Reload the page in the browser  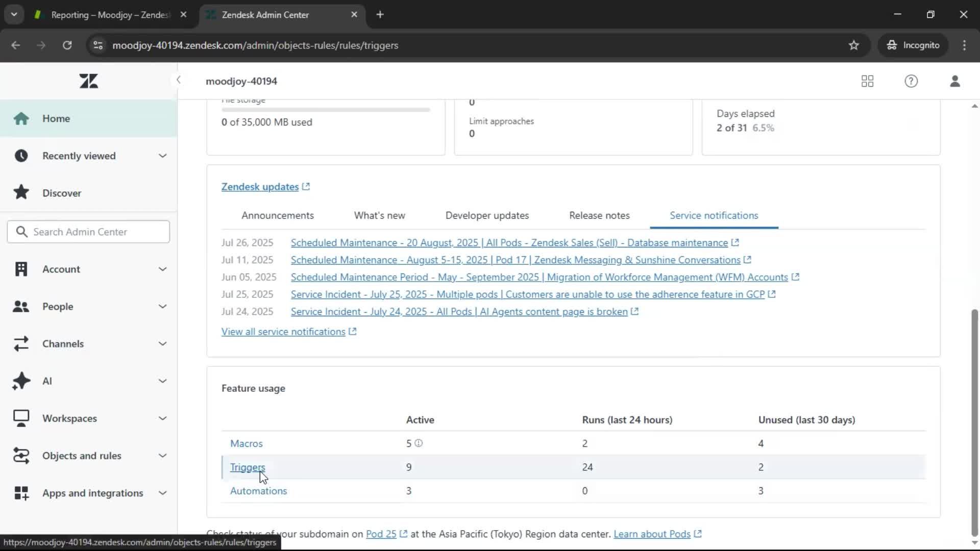click(67, 45)
